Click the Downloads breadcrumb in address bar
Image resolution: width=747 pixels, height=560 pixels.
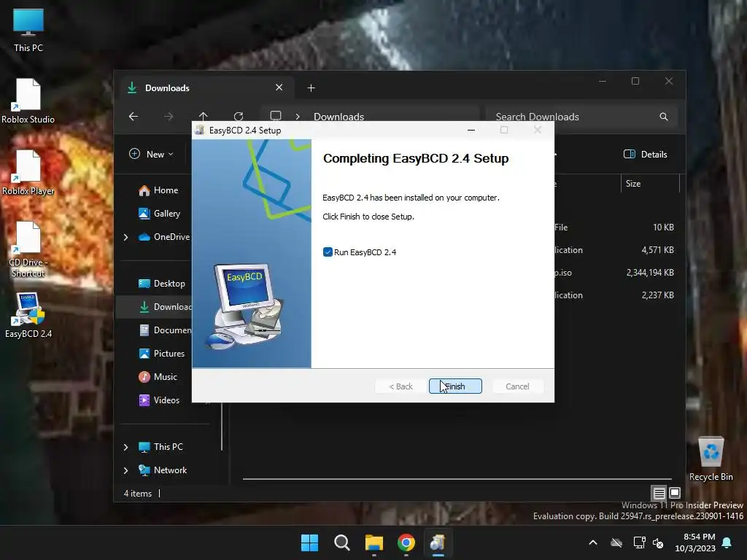click(x=338, y=117)
